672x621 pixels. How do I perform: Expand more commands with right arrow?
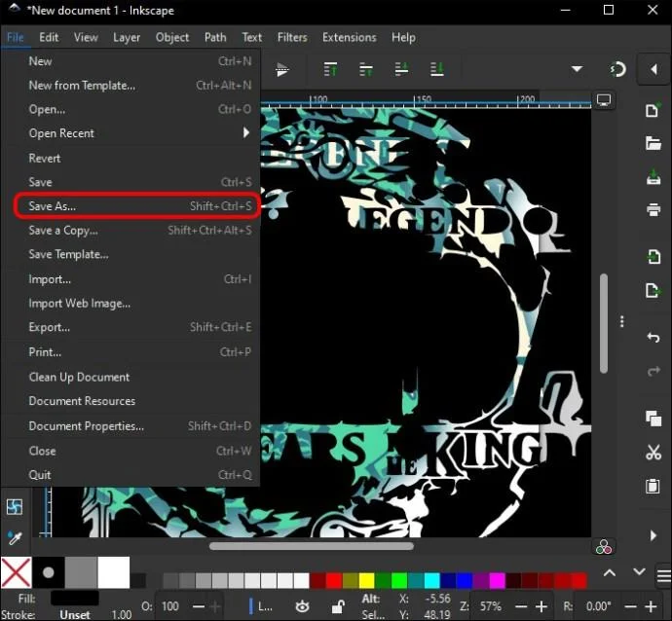(653, 535)
